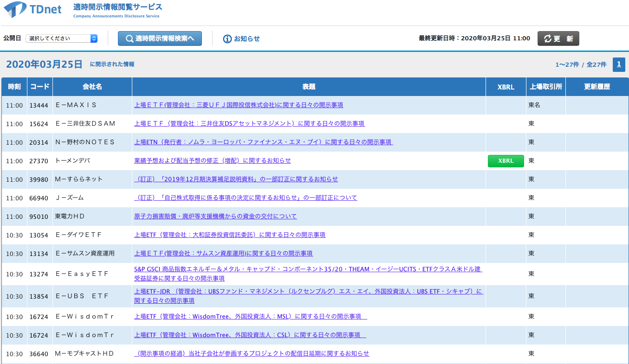Screen dimensions: 629x364
Task: Open 原子力損害賠償 funding disclosure link
Action: pos(215,217)
